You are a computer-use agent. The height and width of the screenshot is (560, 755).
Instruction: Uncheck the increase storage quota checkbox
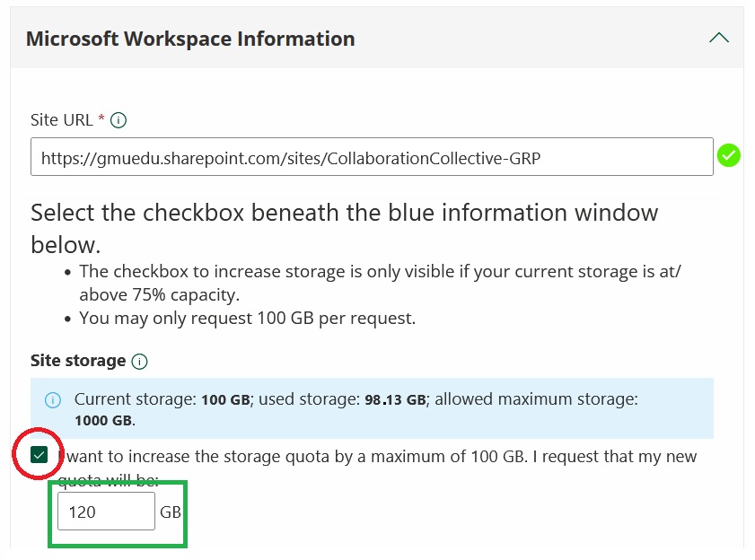coord(39,455)
